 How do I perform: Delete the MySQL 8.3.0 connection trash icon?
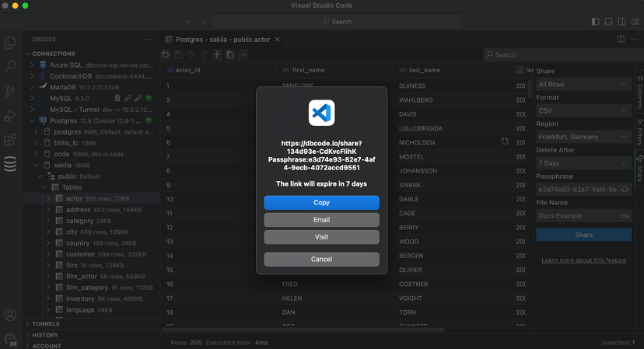point(117,98)
